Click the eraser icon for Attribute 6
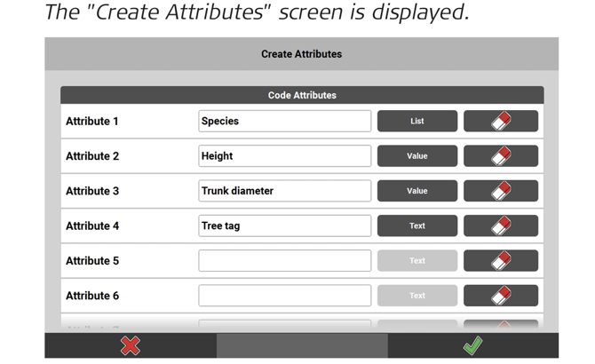 (x=501, y=296)
